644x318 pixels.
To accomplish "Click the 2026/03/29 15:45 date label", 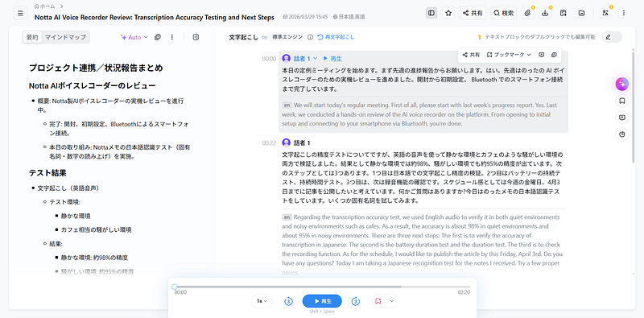I will pos(305,17).
